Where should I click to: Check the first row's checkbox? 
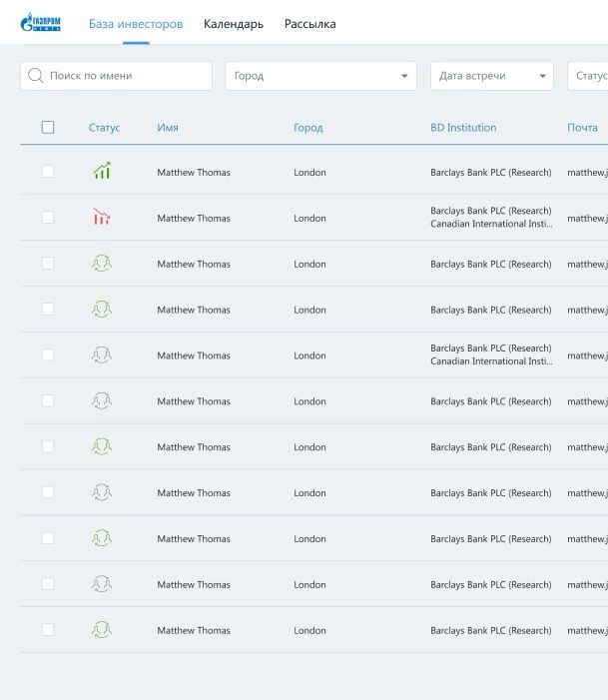pyautogui.click(x=48, y=172)
